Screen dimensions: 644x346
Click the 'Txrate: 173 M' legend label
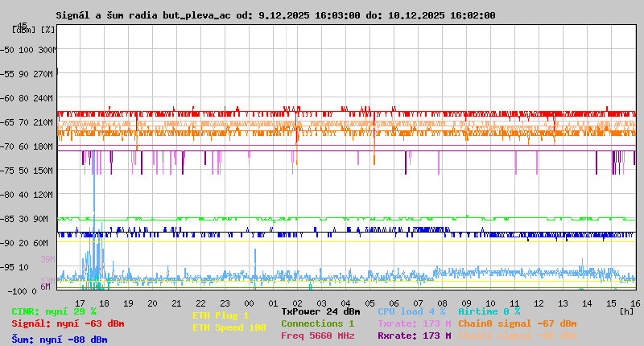pos(415,323)
